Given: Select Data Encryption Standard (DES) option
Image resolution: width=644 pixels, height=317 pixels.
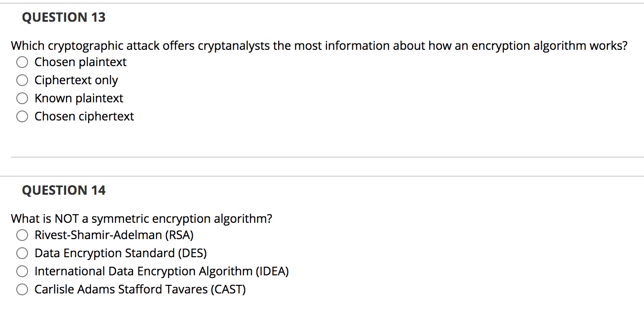Looking at the screenshot, I should (x=22, y=253).
